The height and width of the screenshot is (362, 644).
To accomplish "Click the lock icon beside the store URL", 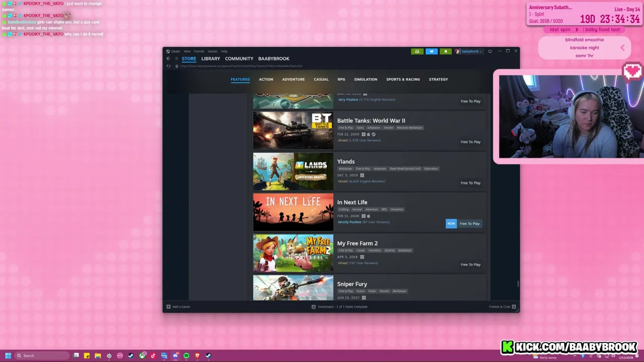I will point(177,66).
